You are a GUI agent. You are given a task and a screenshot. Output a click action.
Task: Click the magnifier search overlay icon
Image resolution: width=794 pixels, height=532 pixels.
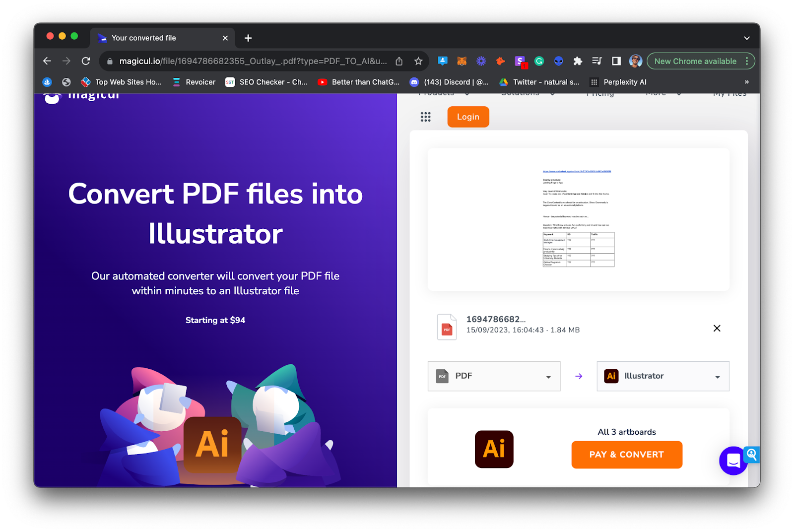pos(751,454)
